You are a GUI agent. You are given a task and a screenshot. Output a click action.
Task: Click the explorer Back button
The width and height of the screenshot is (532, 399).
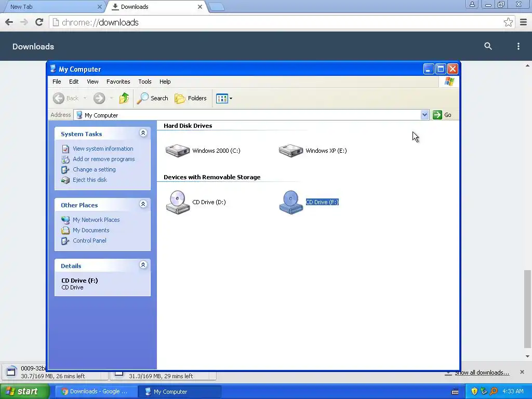[x=66, y=98]
